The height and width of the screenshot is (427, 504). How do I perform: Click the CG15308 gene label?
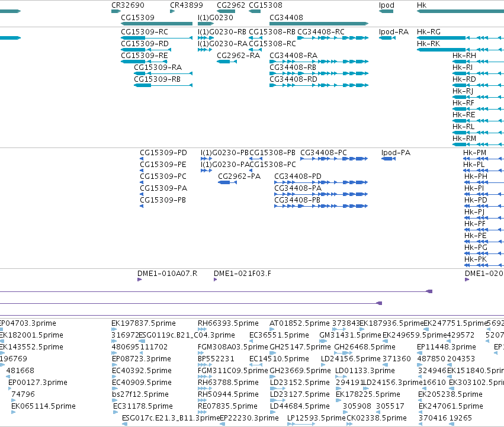265,5
